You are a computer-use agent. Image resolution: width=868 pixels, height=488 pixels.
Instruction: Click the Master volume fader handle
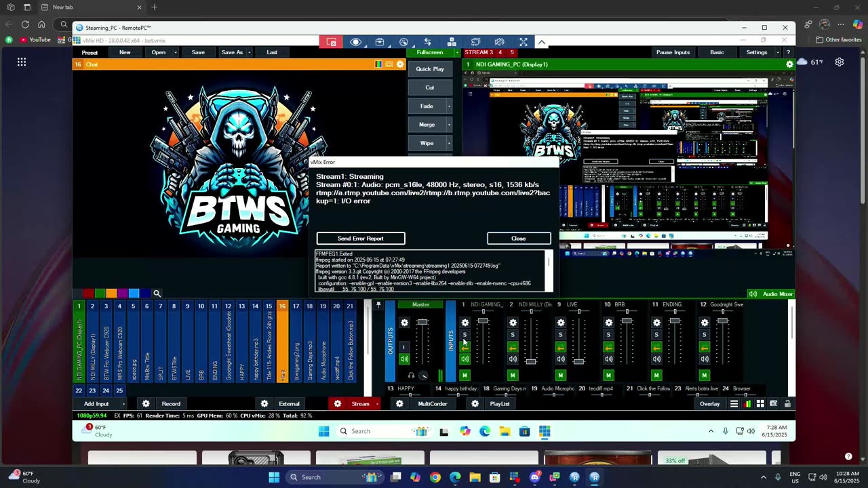point(422,322)
